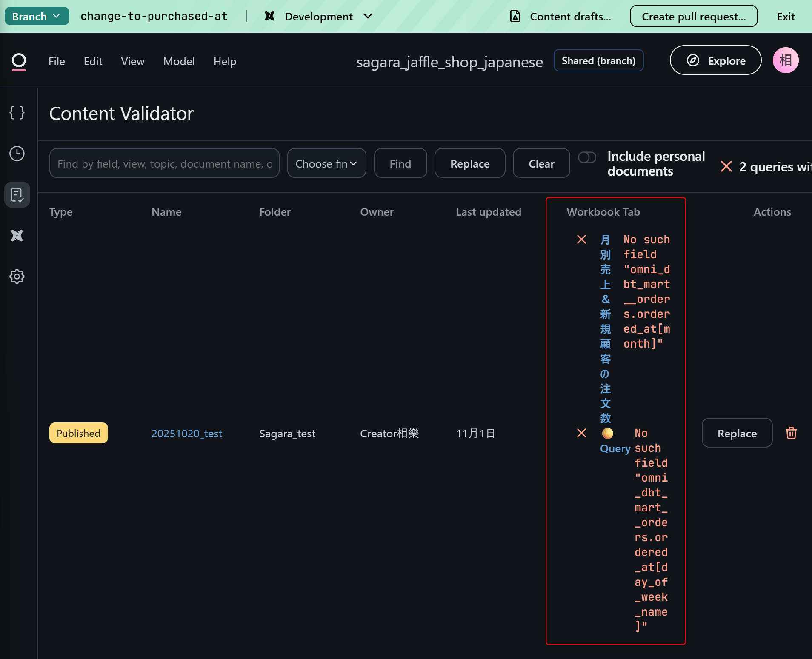Click Create pull request button

(x=693, y=17)
